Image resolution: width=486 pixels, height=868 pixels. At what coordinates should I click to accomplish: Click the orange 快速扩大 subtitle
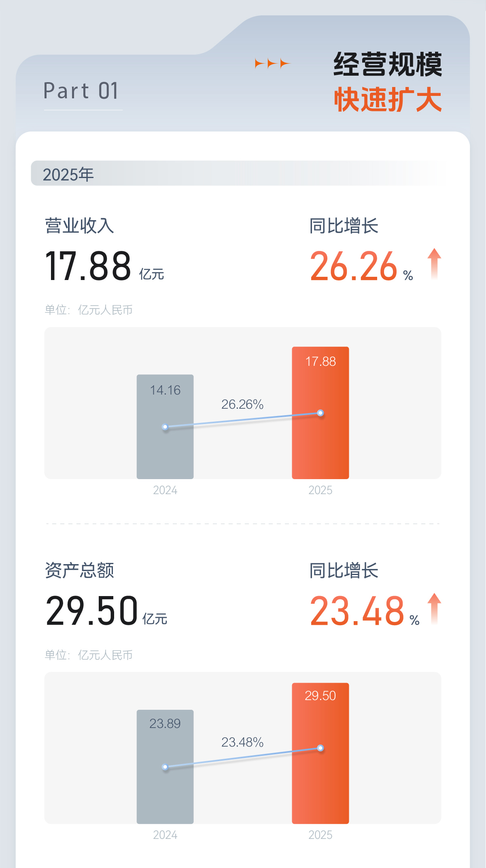tap(387, 100)
